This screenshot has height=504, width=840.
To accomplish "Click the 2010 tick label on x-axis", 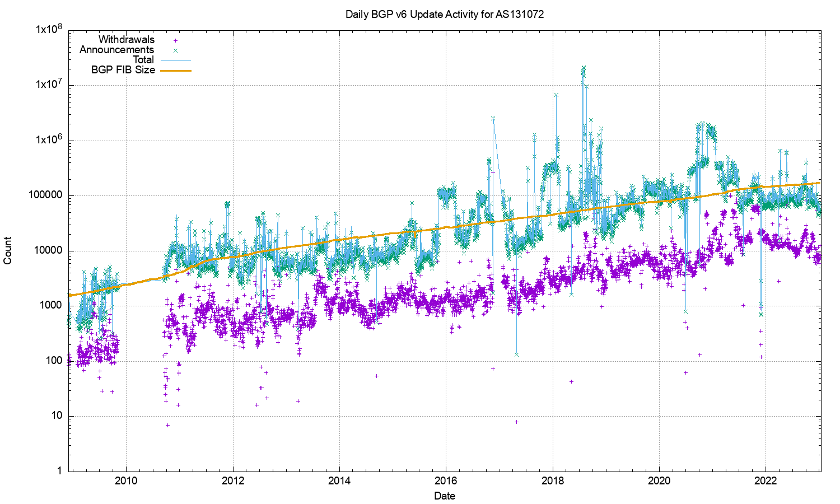I will pyautogui.click(x=126, y=480).
